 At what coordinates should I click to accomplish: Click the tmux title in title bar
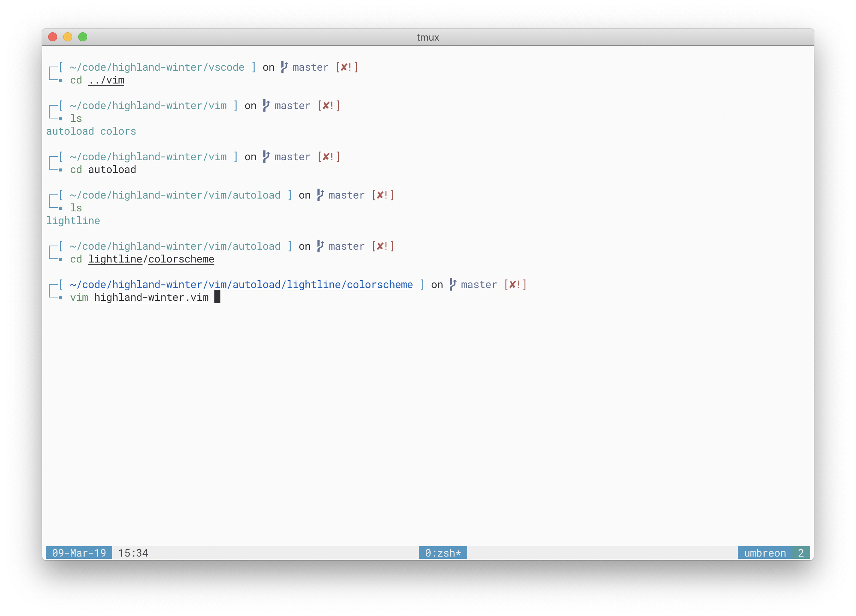pyautogui.click(x=428, y=37)
